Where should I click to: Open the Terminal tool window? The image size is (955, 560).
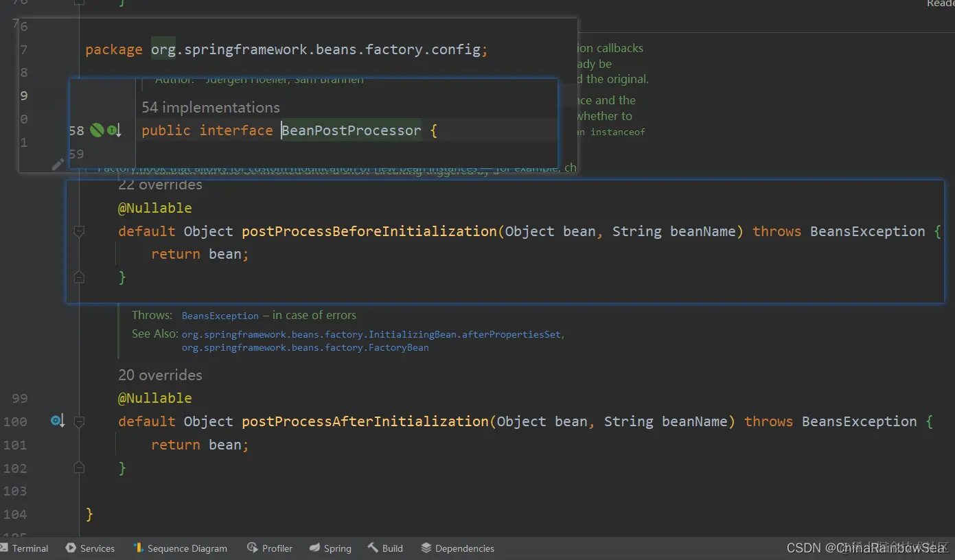[24, 548]
